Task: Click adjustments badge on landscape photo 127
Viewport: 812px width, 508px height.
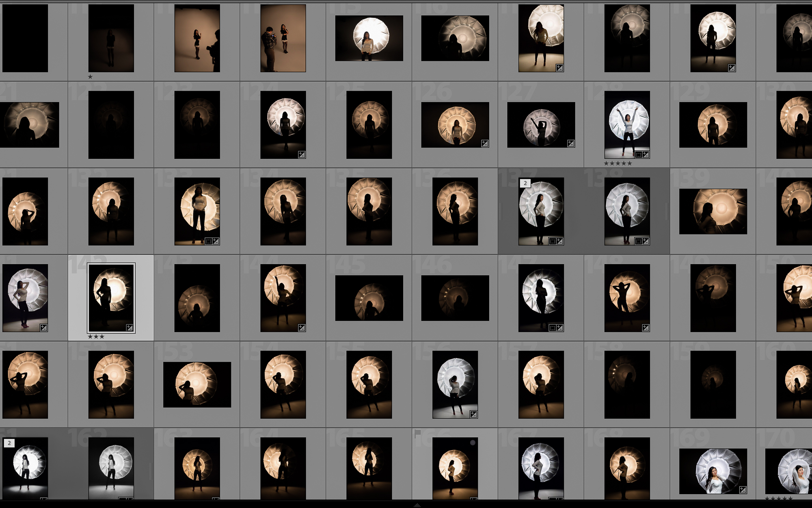Action: click(x=571, y=143)
